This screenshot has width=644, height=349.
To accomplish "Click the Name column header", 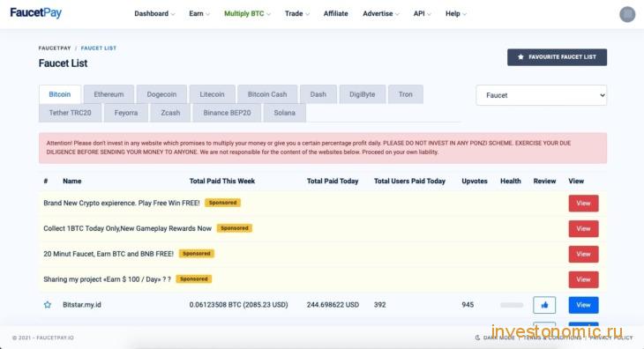I will tap(71, 181).
